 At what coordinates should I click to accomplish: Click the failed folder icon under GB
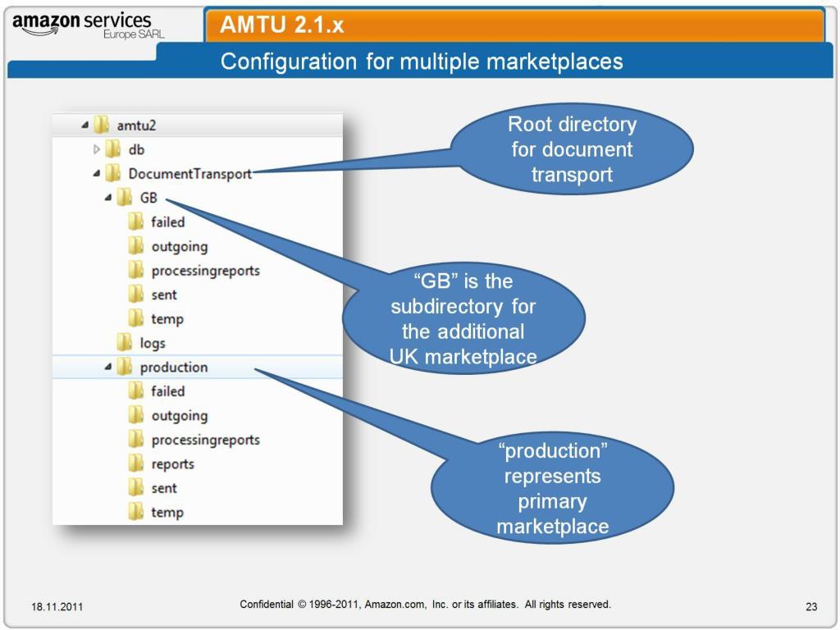pyautogui.click(x=136, y=221)
